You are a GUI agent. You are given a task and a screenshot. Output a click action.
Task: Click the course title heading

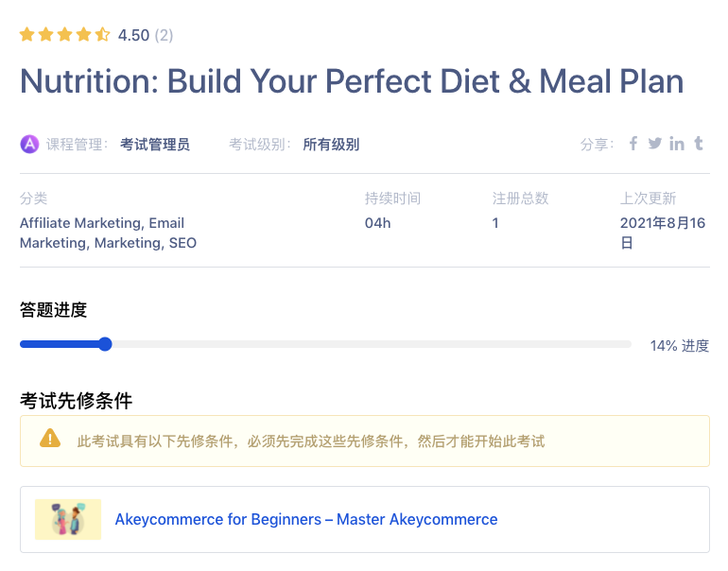(x=352, y=81)
